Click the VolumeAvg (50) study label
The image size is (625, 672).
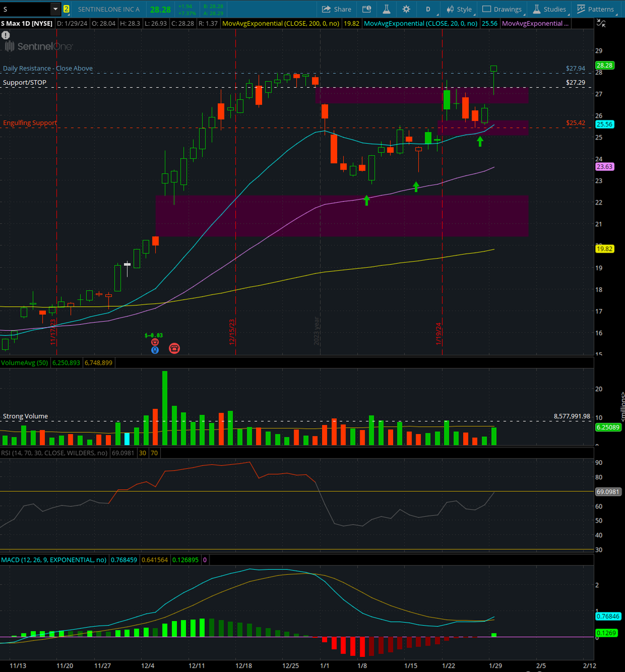[25, 363]
